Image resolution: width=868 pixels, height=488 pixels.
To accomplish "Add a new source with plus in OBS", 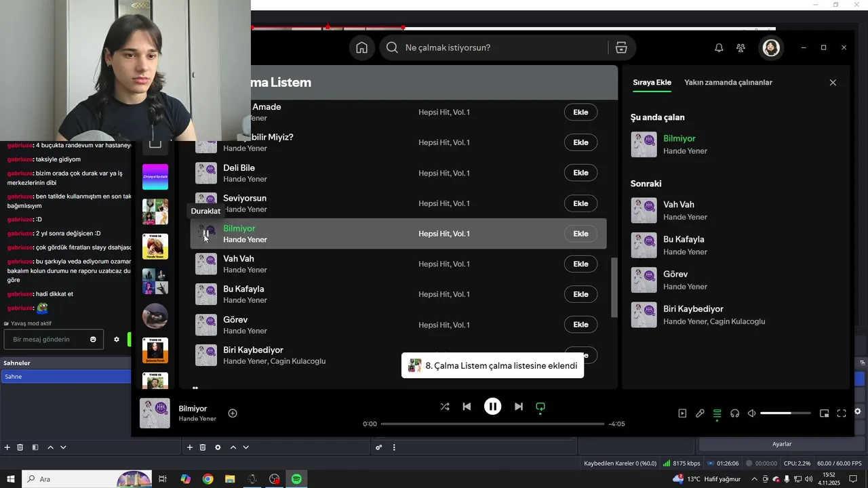I will (x=190, y=447).
